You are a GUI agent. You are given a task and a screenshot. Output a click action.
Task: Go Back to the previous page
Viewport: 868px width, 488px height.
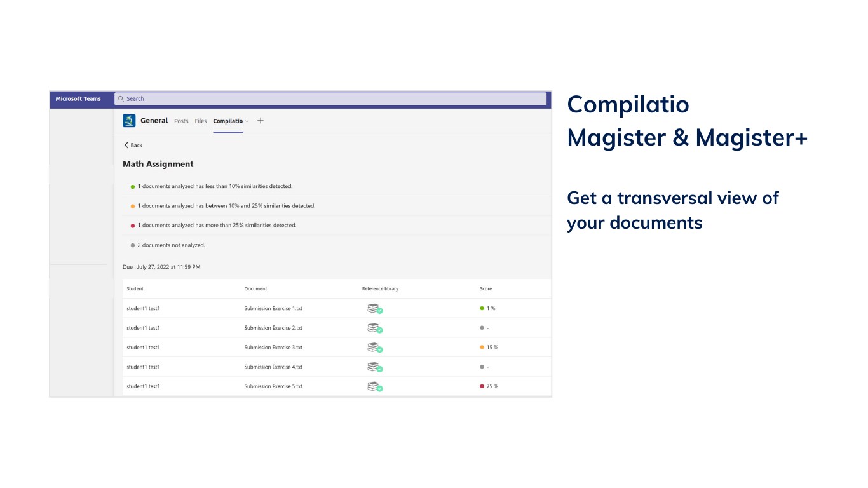tap(133, 146)
